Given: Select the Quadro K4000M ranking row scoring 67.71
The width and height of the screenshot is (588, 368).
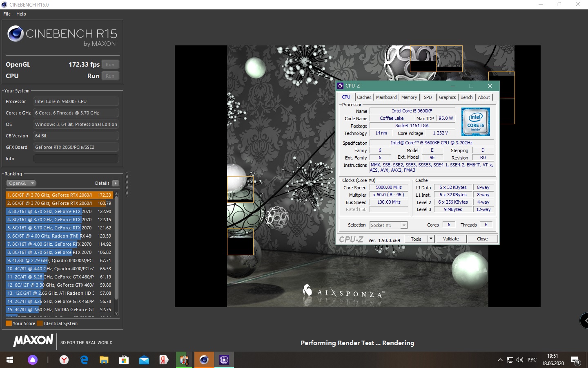Looking at the screenshot, I should tap(59, 260).
